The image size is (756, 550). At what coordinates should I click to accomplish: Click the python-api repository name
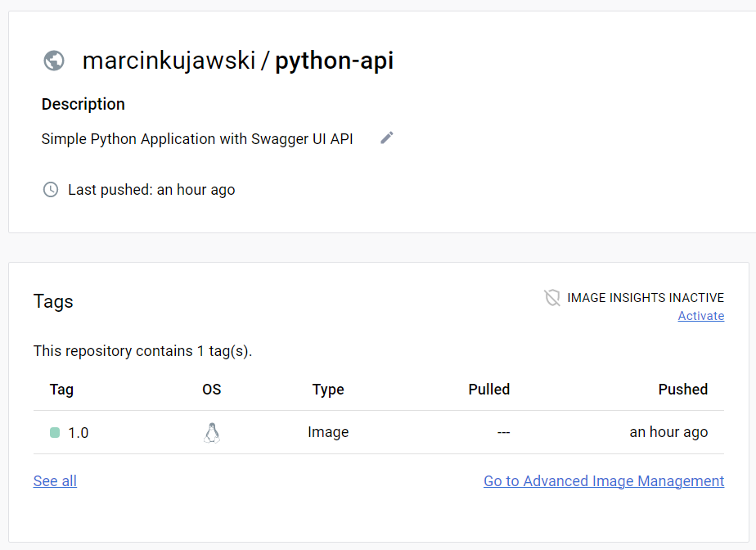(334, 61)
